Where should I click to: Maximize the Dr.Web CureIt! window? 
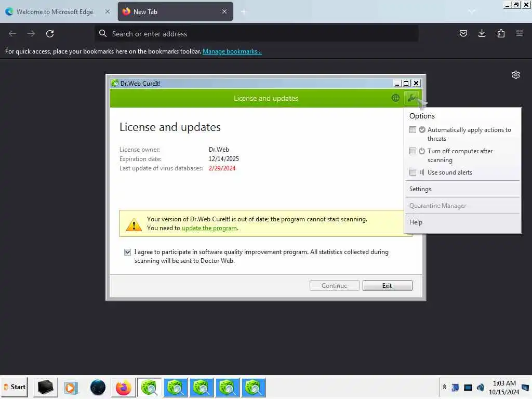pos(406,83)
